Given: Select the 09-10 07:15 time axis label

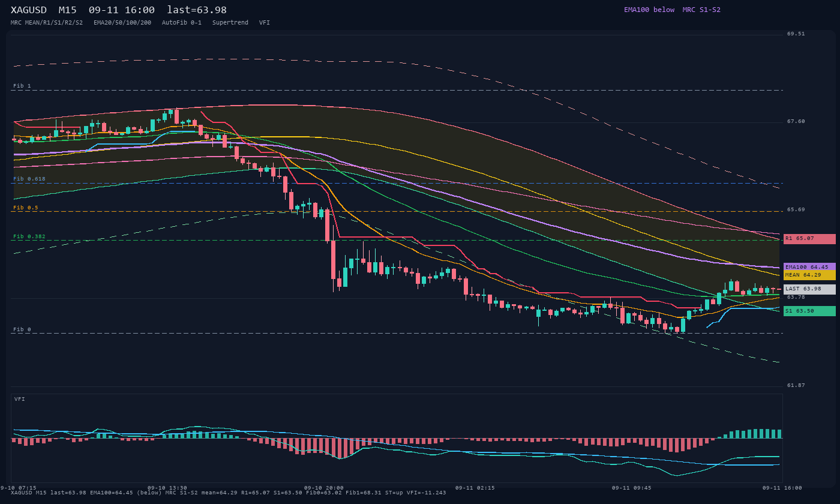Looking at the screenshot, I should [19, 488].
